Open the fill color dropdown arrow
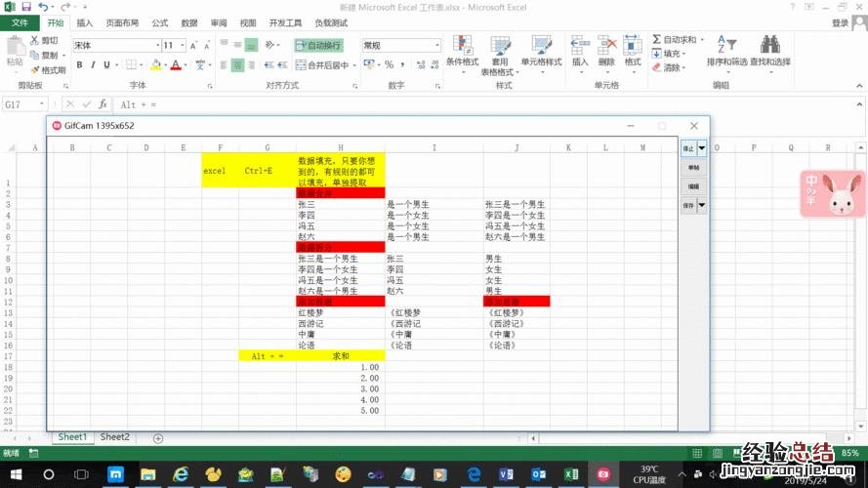The image size is (868, 488). coord(166,65)
